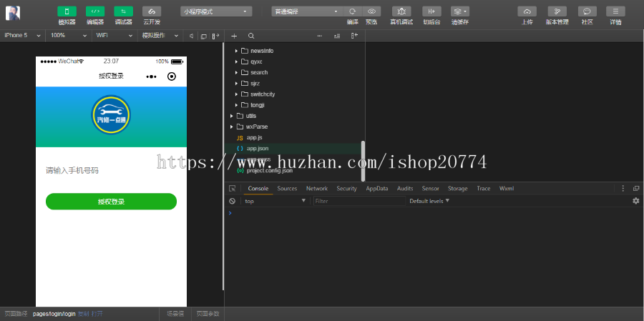Open 真机调试 remote debug icon
Image resolution: width=644 pixels, height=321 pixels.
click(401, 11)
